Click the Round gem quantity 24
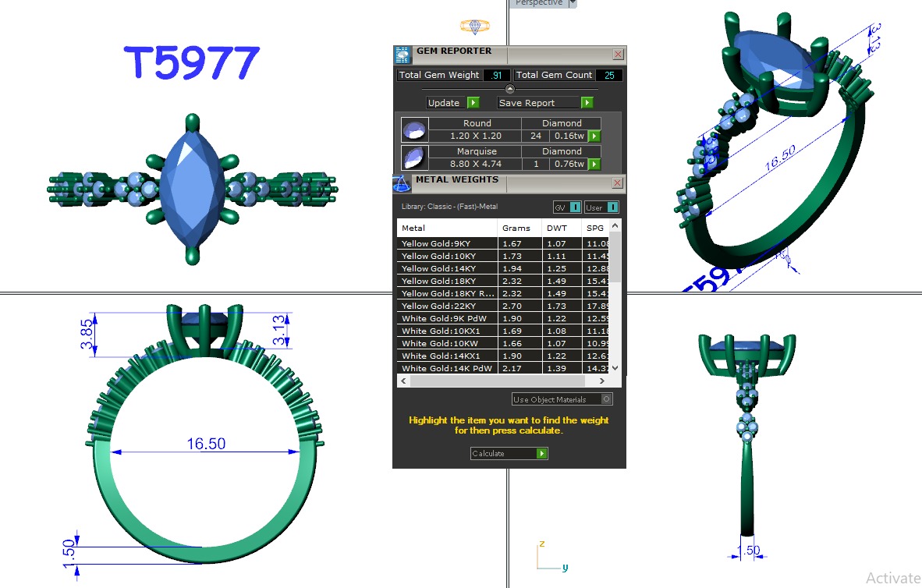This screenshot has height=588, width=922. coord(536,136)
